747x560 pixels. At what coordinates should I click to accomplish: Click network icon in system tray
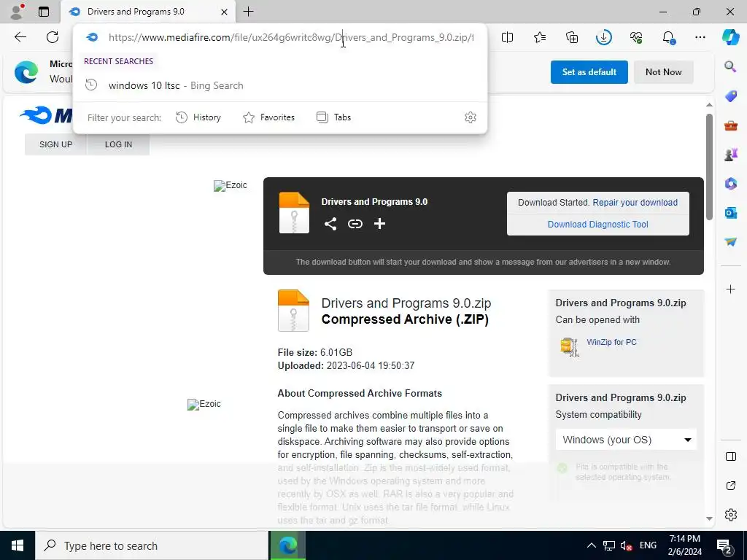pyautogui.click(x=609, y=545)
